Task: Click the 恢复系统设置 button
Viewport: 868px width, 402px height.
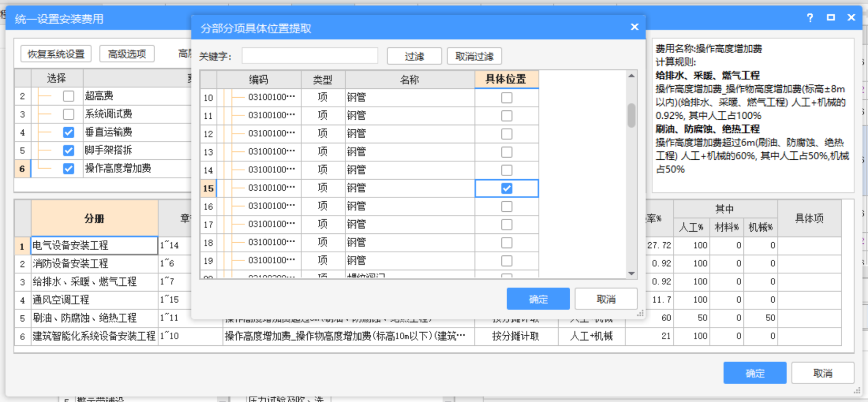Action: coord(56,54)
